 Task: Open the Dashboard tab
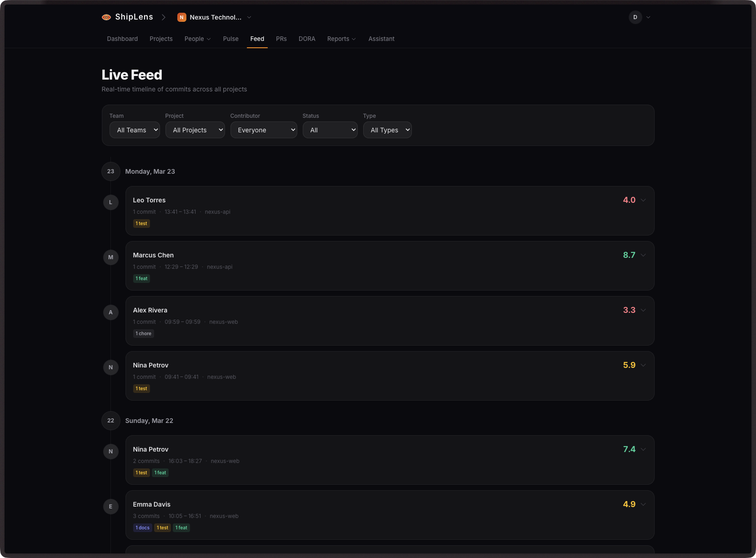[x=122, y=39]
